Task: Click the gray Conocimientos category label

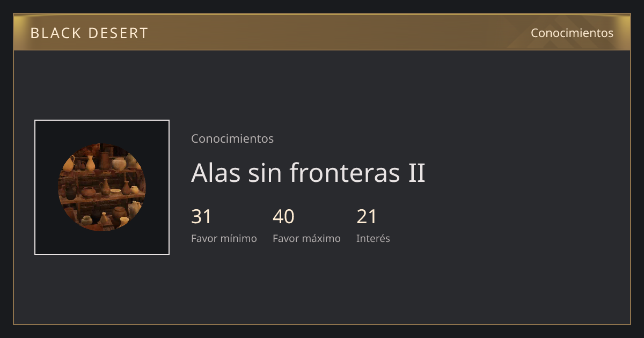Action: pyautogui.click(x=232, y=138)
